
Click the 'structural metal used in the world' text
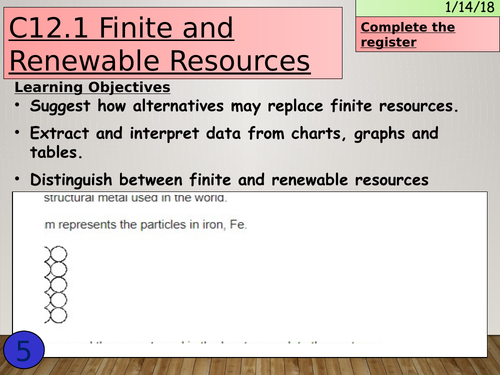(x=135, y=198)
